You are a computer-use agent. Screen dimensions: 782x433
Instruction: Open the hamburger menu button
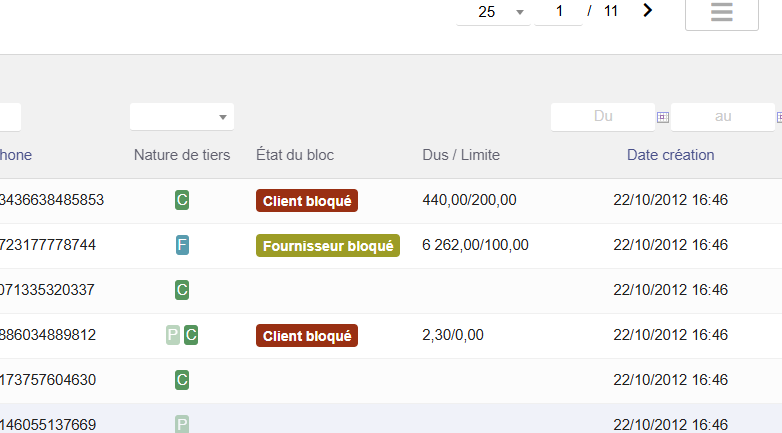pos(721,13)
